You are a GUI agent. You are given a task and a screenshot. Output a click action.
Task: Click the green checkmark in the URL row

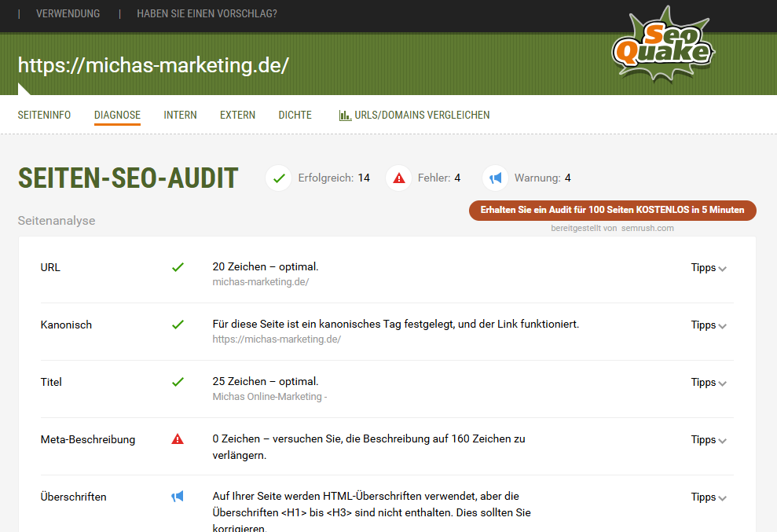click(x=178, y=267)
